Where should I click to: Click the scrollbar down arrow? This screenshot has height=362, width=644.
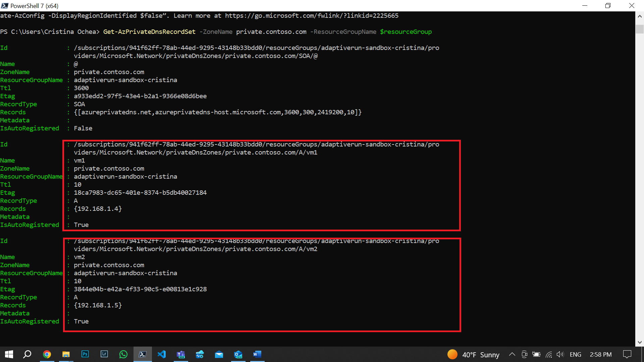pyautogui.click(x=639, y=342)
